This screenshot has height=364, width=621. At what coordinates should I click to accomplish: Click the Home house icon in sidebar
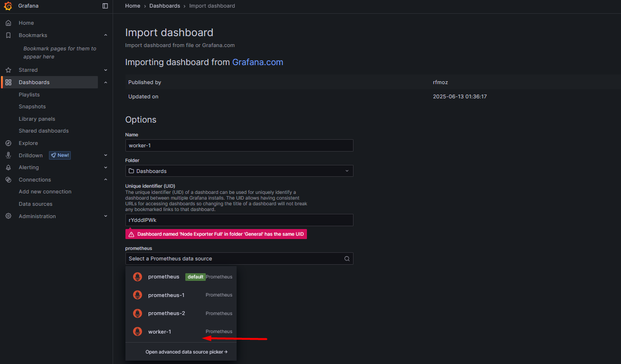click(8, 23)
